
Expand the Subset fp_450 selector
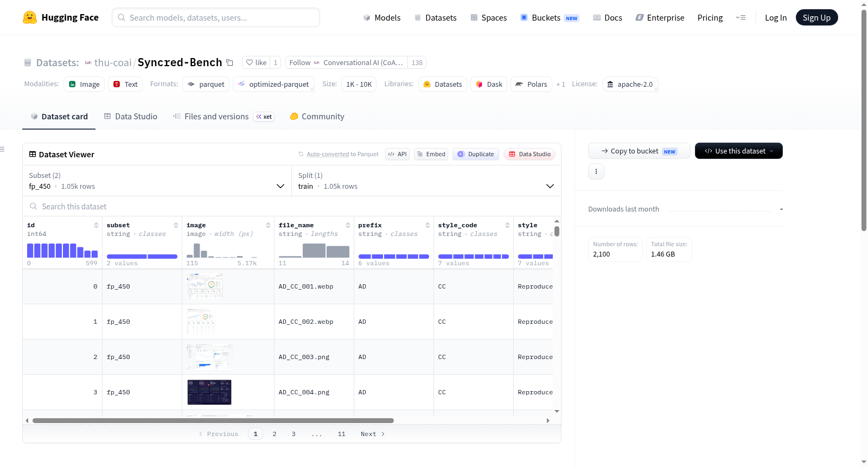tap(157, 181)
